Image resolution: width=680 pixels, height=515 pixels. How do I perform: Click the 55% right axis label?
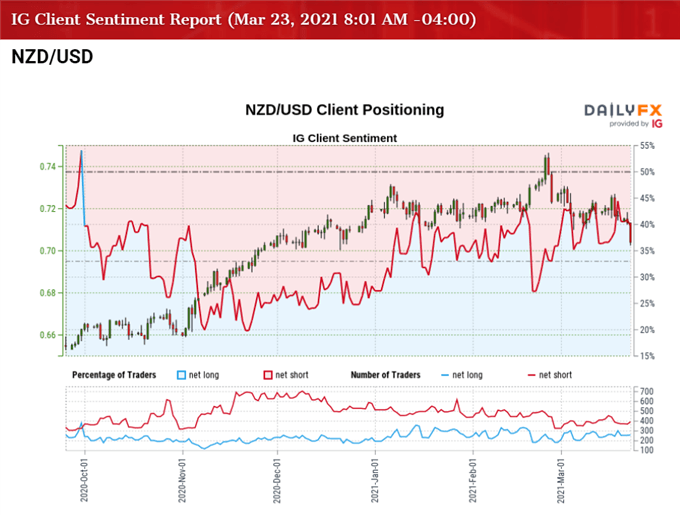click(x=647, y=146)
